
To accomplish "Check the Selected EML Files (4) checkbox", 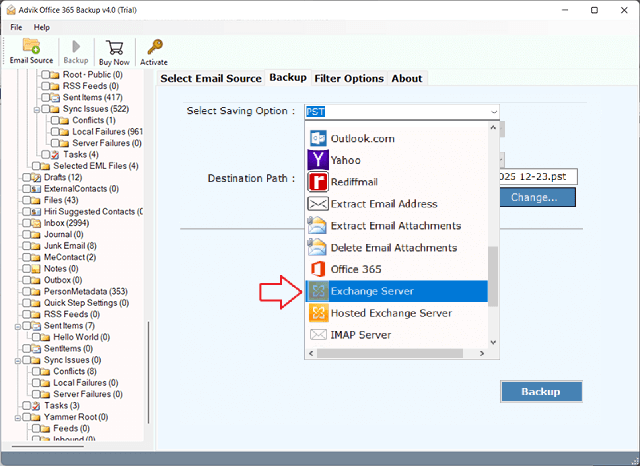I will [x=36, y=166].
